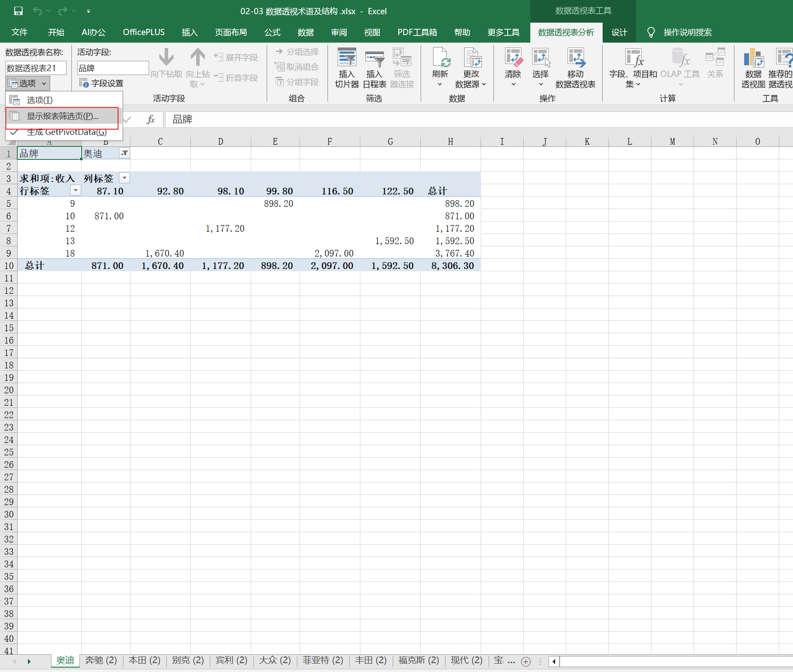Click the Save icon in title bar
Image resolution: width=793 pixels, height=672 pixels.
[x=18, y=11]
